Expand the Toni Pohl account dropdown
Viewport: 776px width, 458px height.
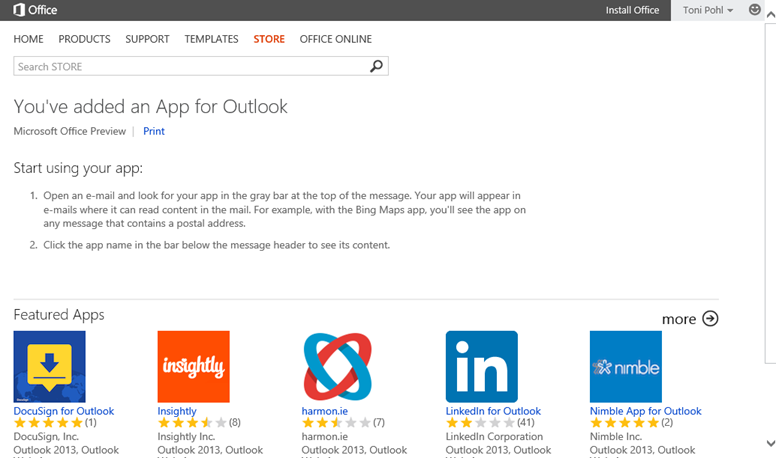[x=708, y=10]
